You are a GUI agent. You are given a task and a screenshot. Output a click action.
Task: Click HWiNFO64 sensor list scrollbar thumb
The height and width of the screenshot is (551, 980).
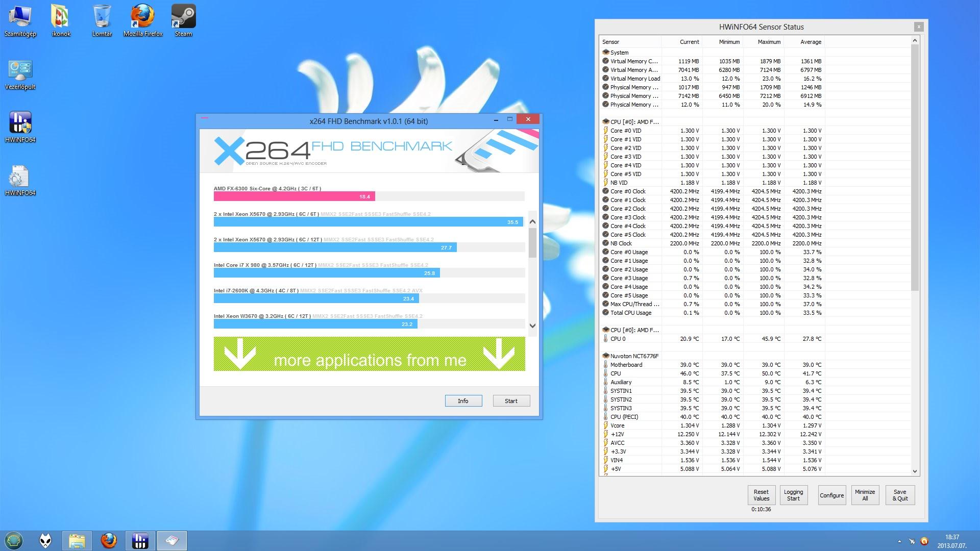point(915,168)
